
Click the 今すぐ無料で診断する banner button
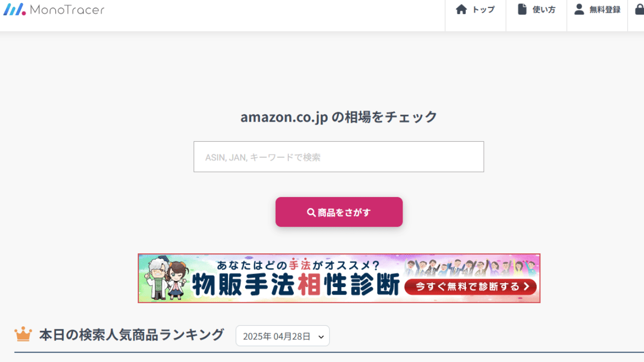tap(470, 287)
